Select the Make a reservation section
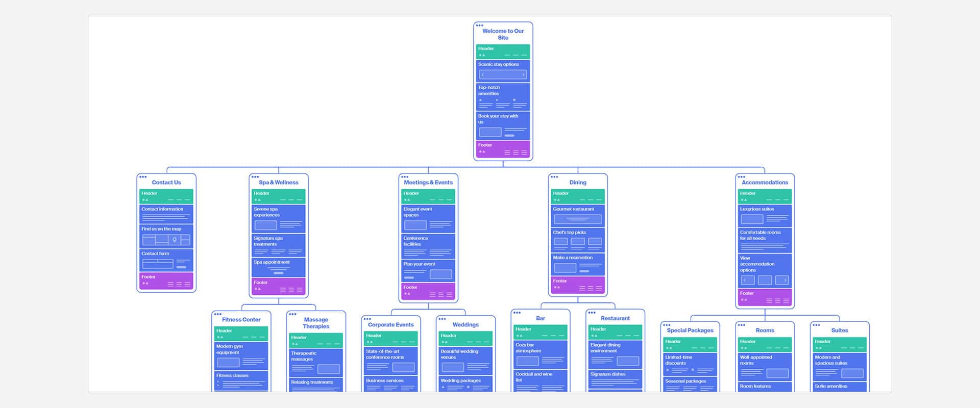980x408 pixels. click(x=578, y=264)
